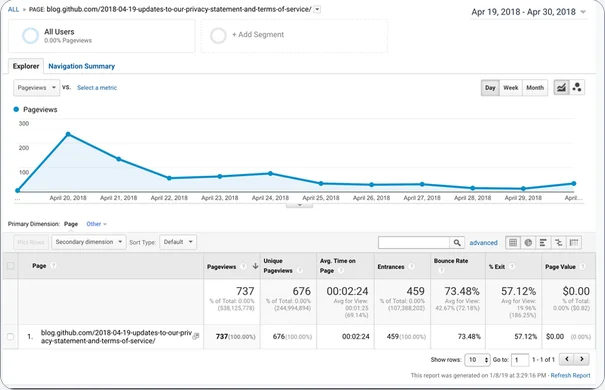Click the search magnifier button
605x390 pixels.
[457, 243]
